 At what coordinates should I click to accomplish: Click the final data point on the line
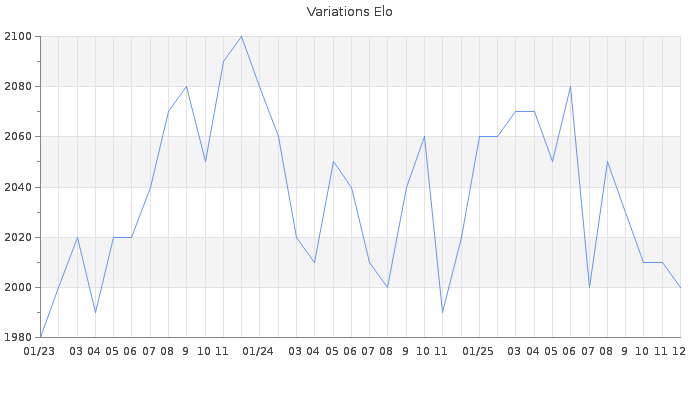coord(680,287)
